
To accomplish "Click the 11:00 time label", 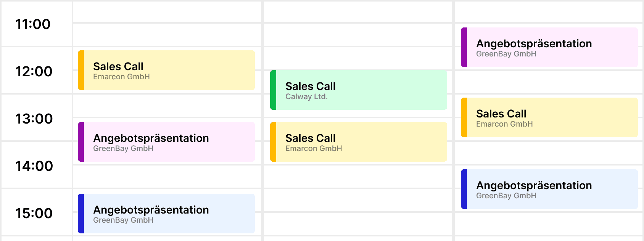I will point(33,24).
